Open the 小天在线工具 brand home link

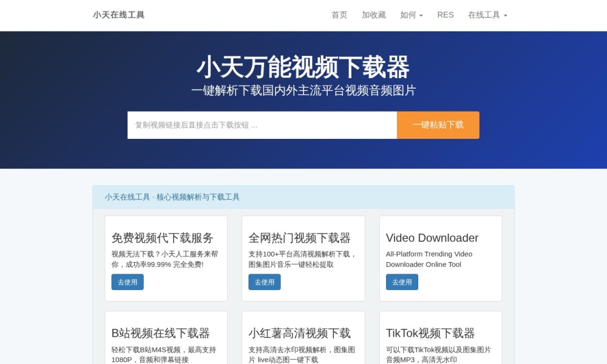point(118,15)
